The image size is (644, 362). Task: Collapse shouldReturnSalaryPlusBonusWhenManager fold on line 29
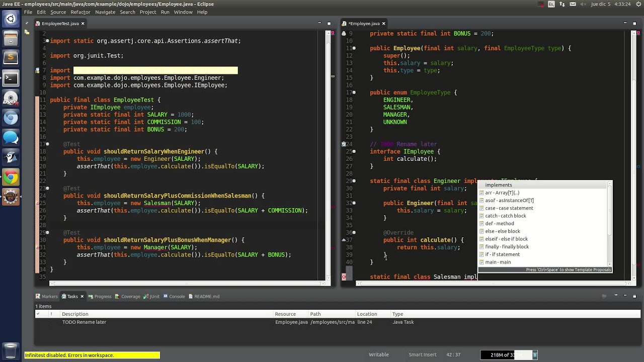coord(48,233)
